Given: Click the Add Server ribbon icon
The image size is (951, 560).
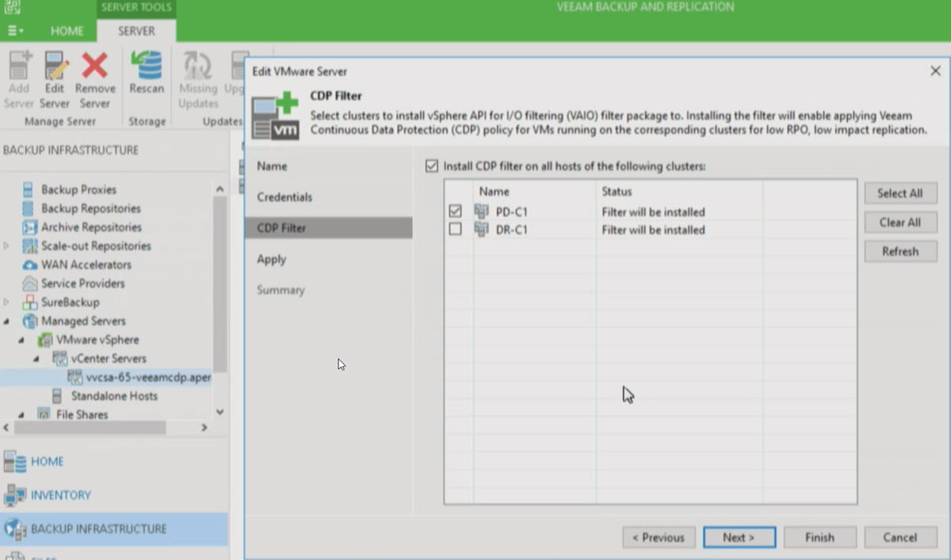Looking at the screenshot, I should (x=19, y=65).
